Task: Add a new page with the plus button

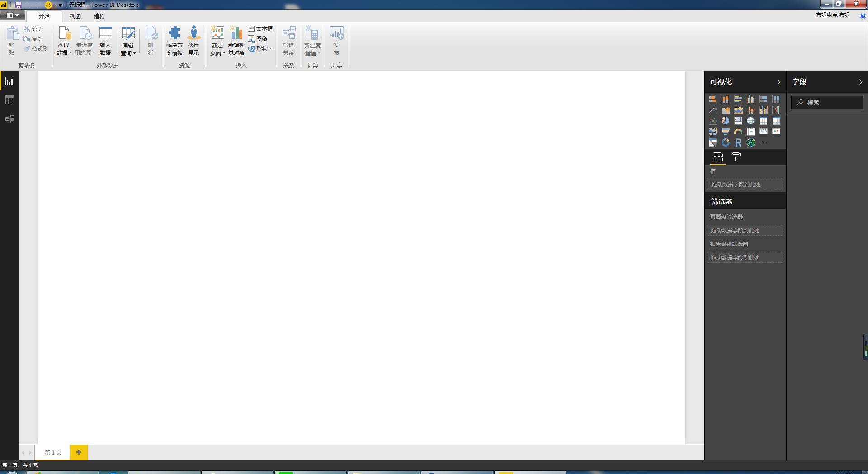Action: [x=79, y=452]
